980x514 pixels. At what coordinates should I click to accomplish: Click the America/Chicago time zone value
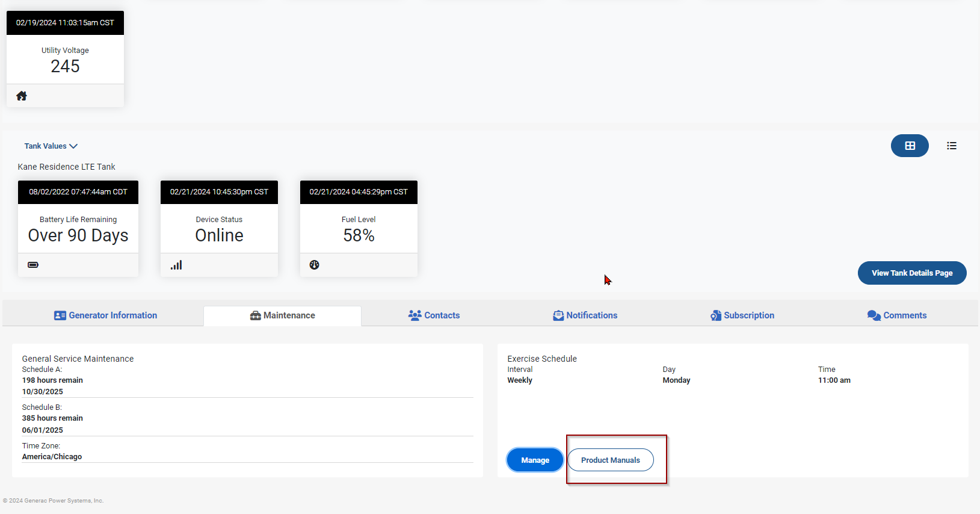[52, 457]
